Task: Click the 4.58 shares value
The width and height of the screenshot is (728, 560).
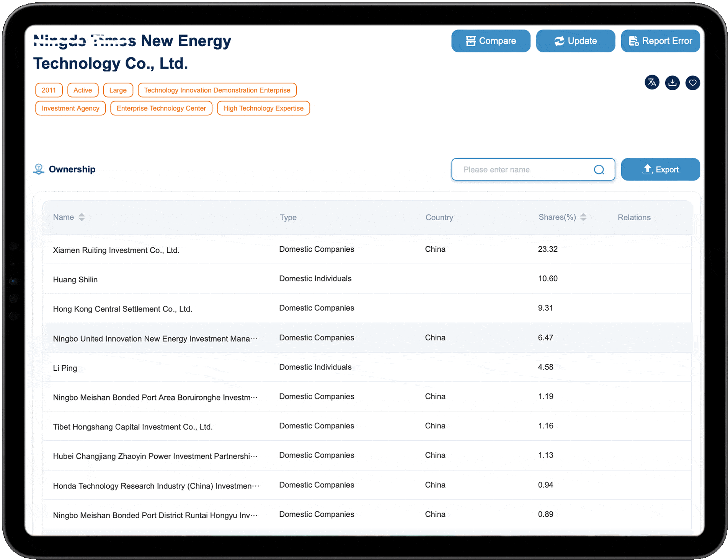Action: coord(545,367)
